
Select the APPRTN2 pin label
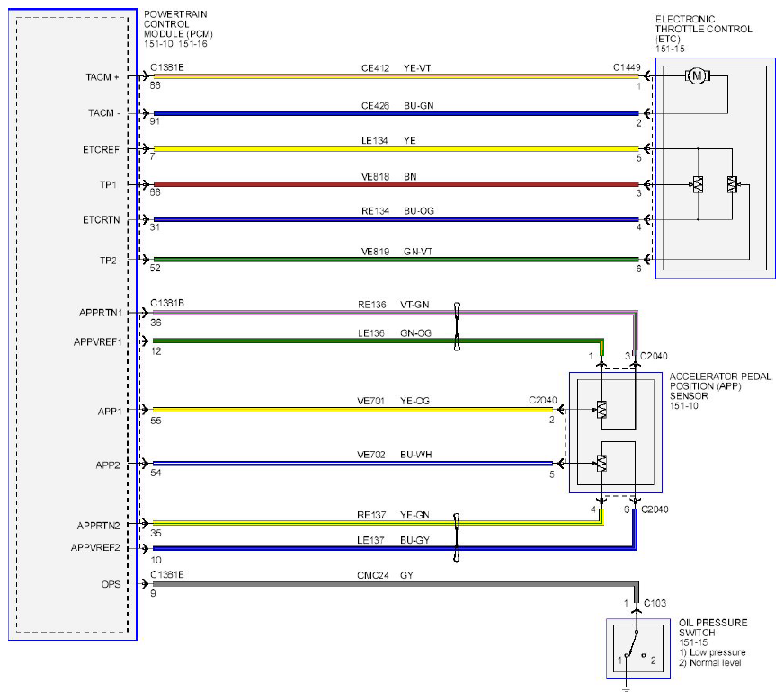tap(99, 526)
